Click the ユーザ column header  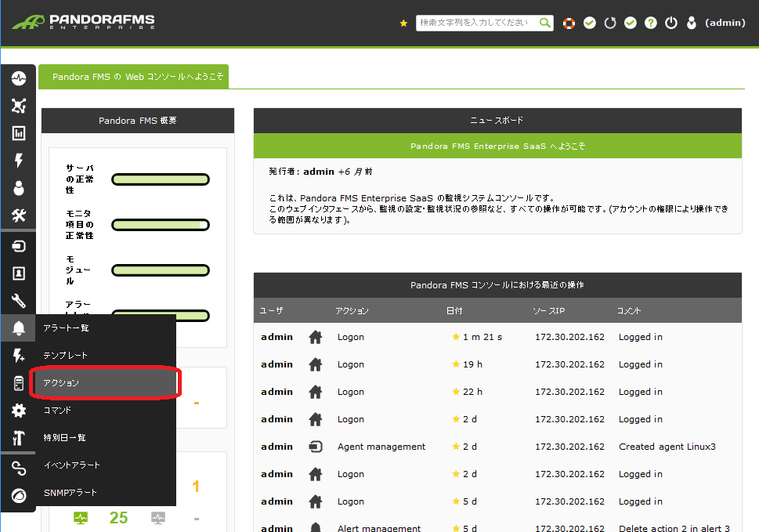pos(271,310)
